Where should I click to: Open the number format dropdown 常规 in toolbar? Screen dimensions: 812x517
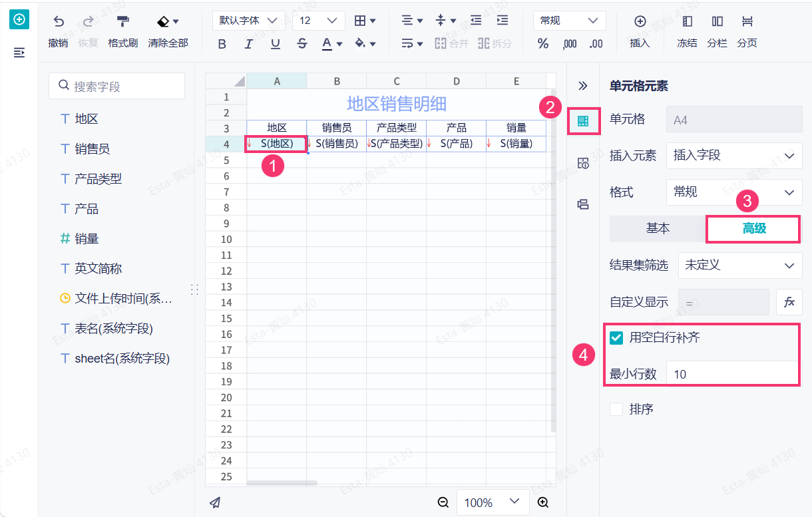click(x=570, y=21)
